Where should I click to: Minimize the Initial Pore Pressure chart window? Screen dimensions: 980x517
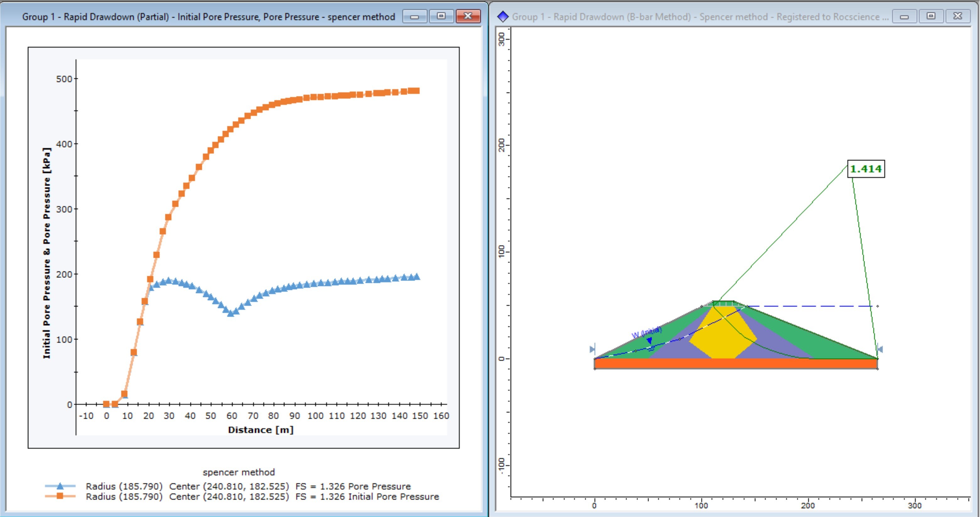(415, 17)
